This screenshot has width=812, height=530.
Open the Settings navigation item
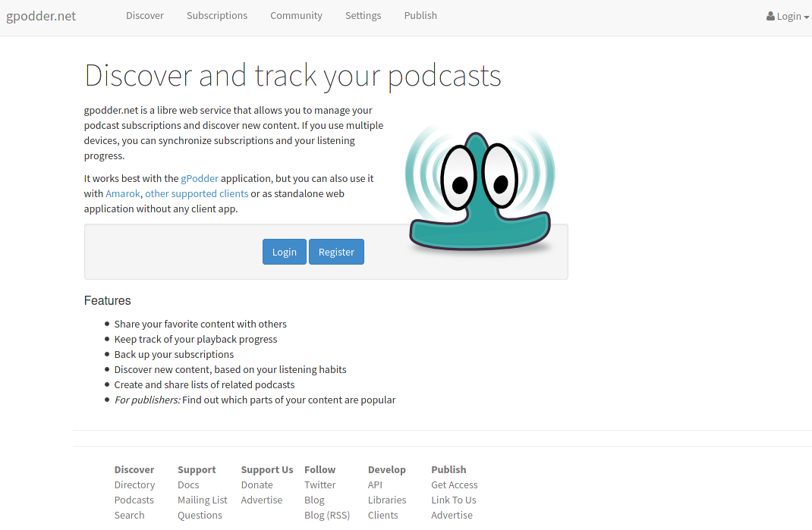click(x=363, y=15)
